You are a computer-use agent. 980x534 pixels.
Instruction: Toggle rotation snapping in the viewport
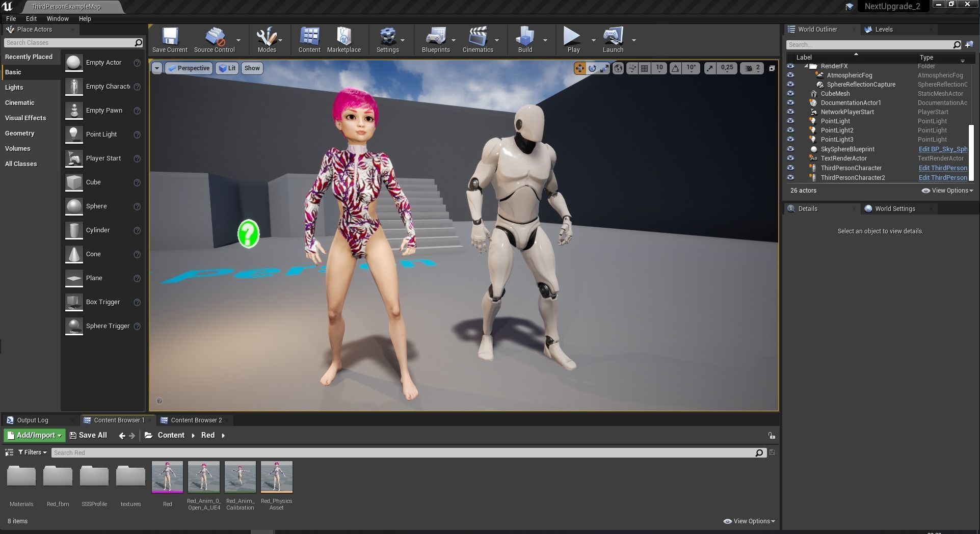pyautogui.click(x=676, y=68)
